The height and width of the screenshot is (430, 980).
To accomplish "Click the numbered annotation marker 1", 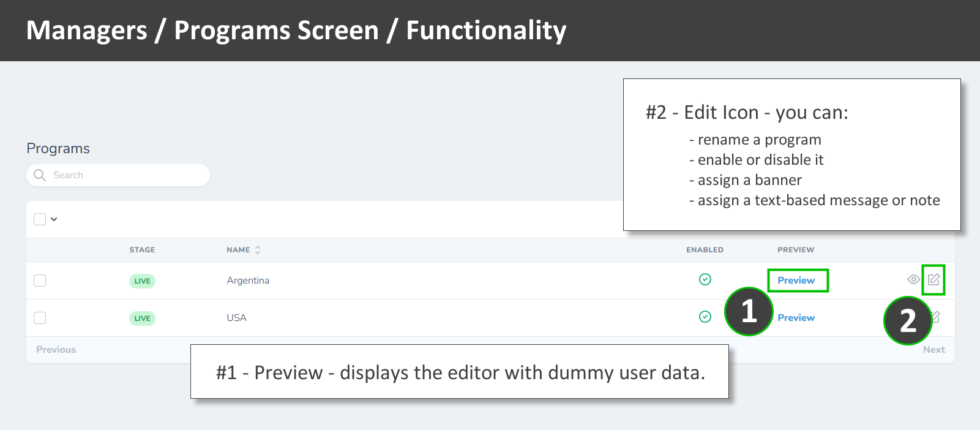I will [x=748, y=312].
